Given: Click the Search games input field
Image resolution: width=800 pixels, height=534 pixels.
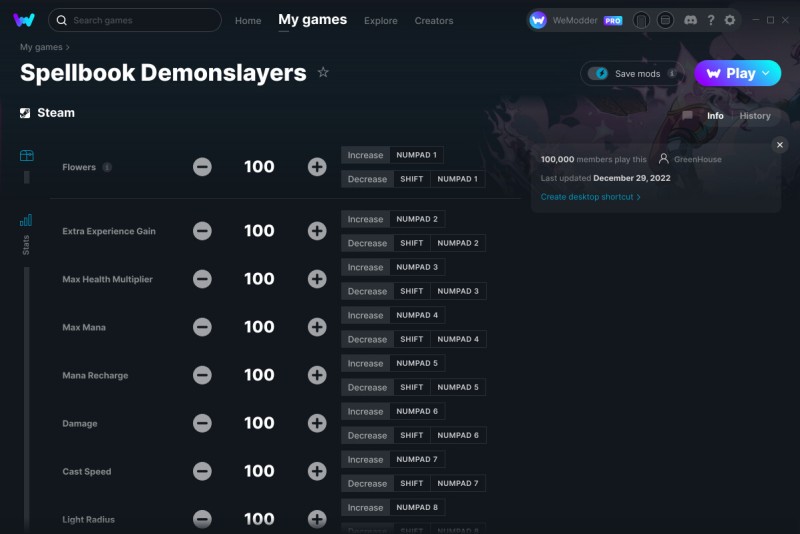Looking at the screenshot, I should [135, 20].
